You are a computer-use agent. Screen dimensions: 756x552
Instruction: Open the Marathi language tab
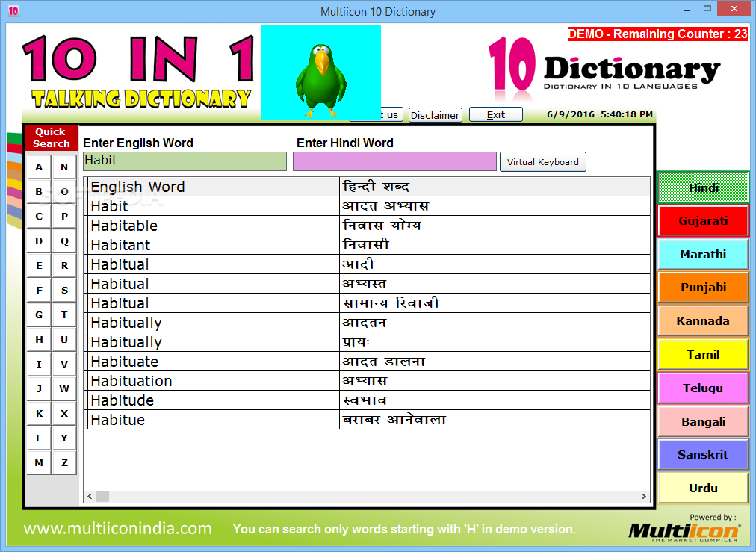click(703, 254)
